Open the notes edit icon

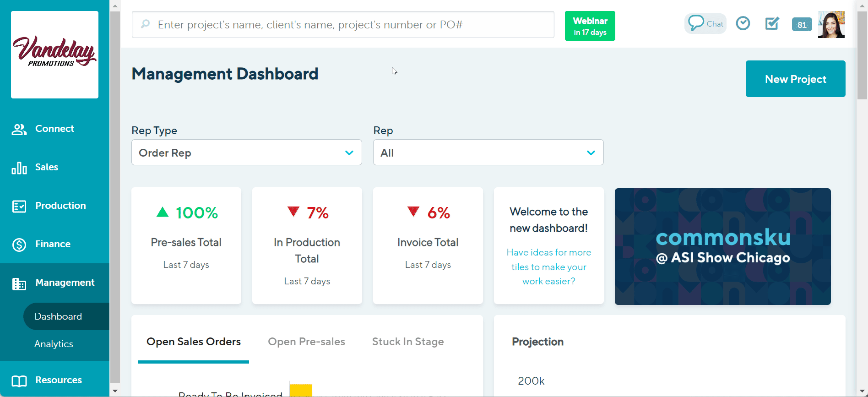coord(772,23)
